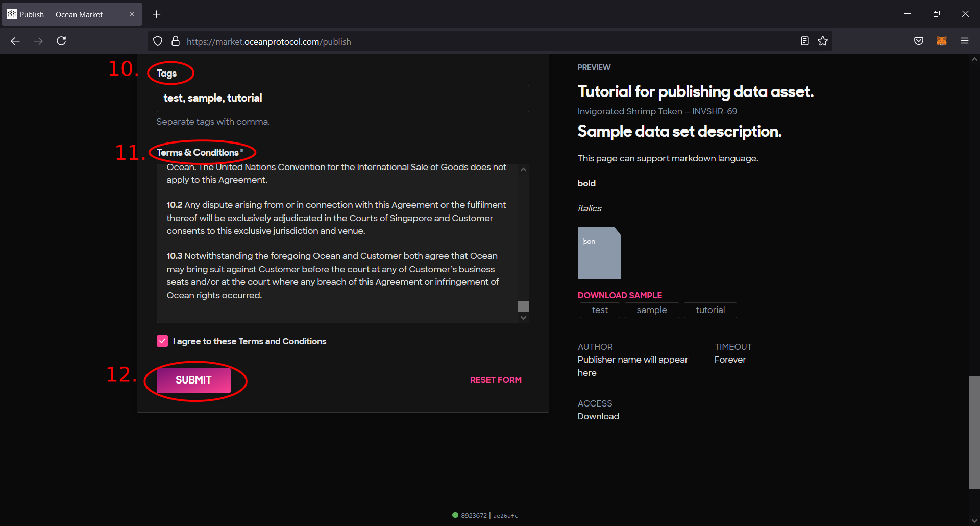Open the shield tracking protection icon
Screen dimensions: 980x526
pyautogui.click(x=158, y=41)
